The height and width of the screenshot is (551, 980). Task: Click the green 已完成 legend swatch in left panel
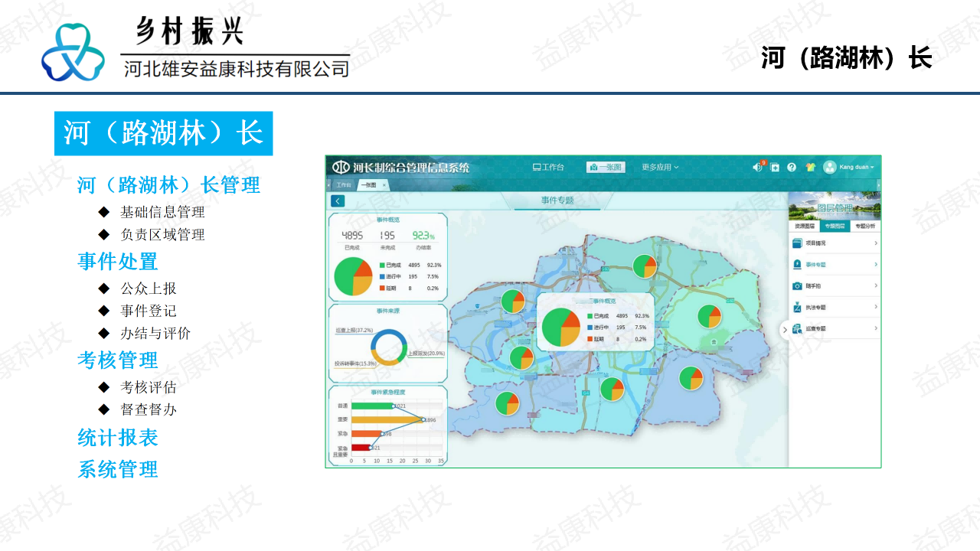click(x=382, y=265)
